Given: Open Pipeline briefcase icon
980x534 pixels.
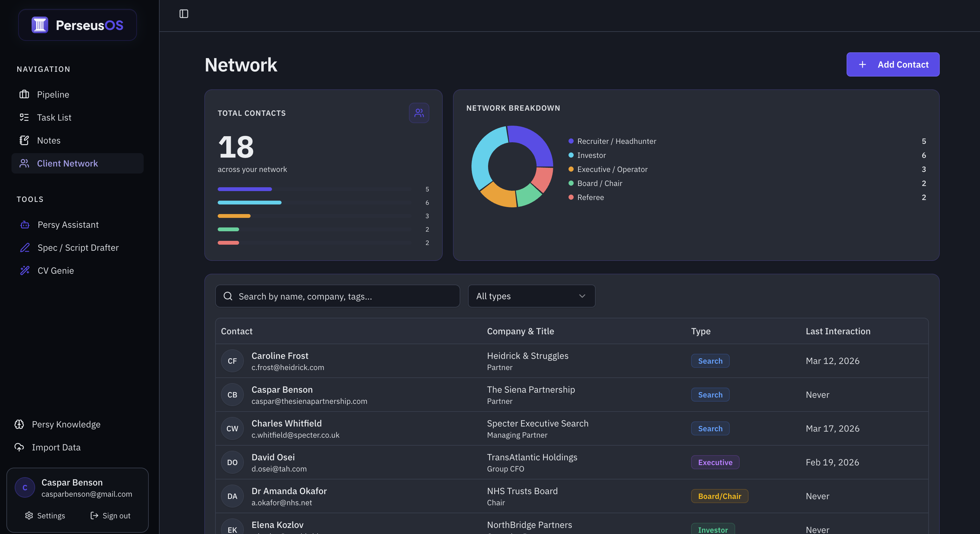Looking at the screenshot, I should click(x=24, y=94).
